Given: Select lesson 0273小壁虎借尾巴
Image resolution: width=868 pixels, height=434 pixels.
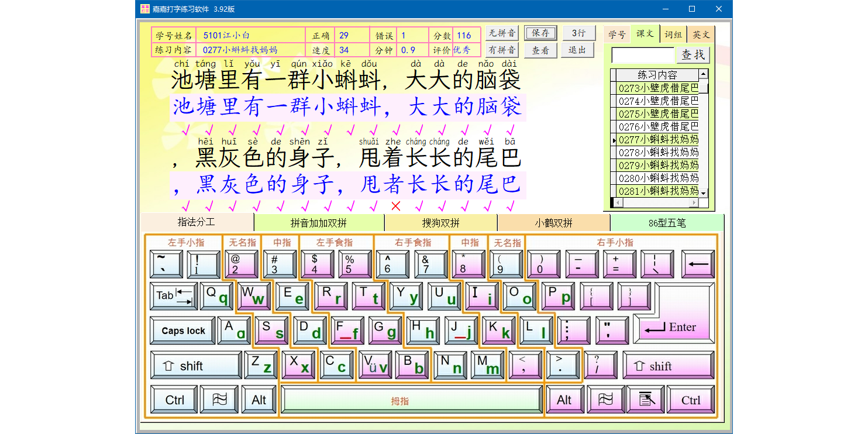Looking at the screenshot, I should [x=658, y=88].
